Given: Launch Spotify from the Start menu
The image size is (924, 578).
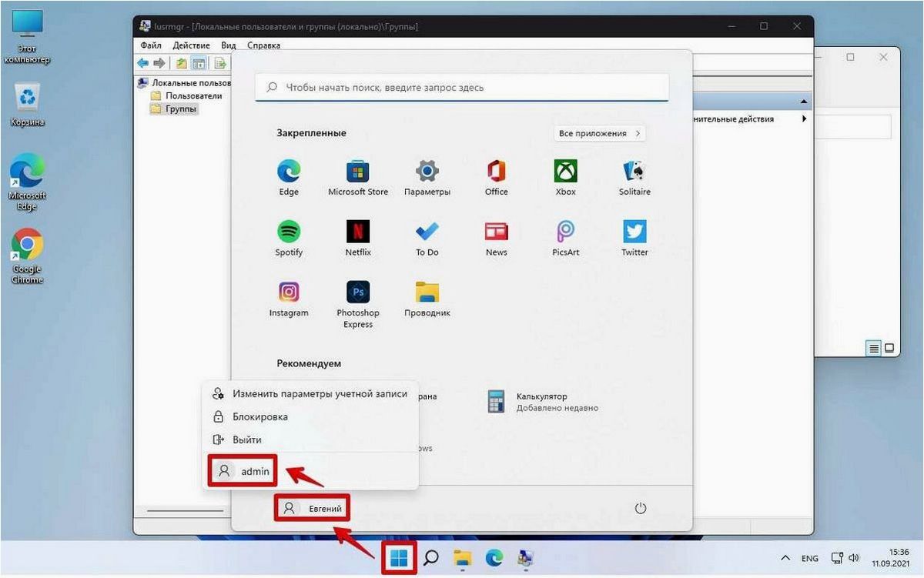Looking at the screenshot, I should [x=289, y=238].
